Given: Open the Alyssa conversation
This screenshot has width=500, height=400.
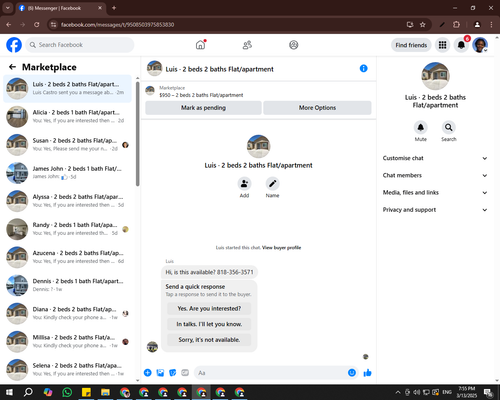Looking at the screenshot, I should coord(67,201).
